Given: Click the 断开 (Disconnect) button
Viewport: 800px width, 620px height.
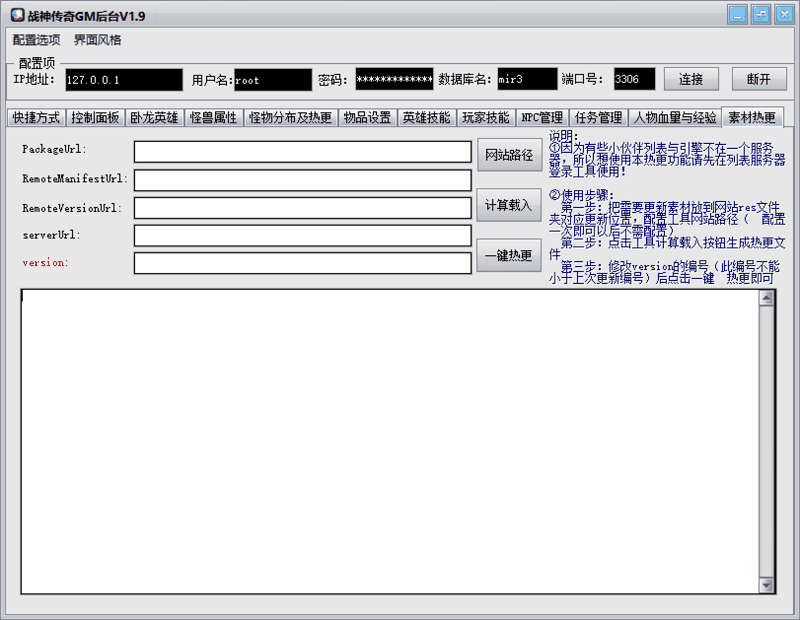Looking at the screenshot, I should pos(757,78).
